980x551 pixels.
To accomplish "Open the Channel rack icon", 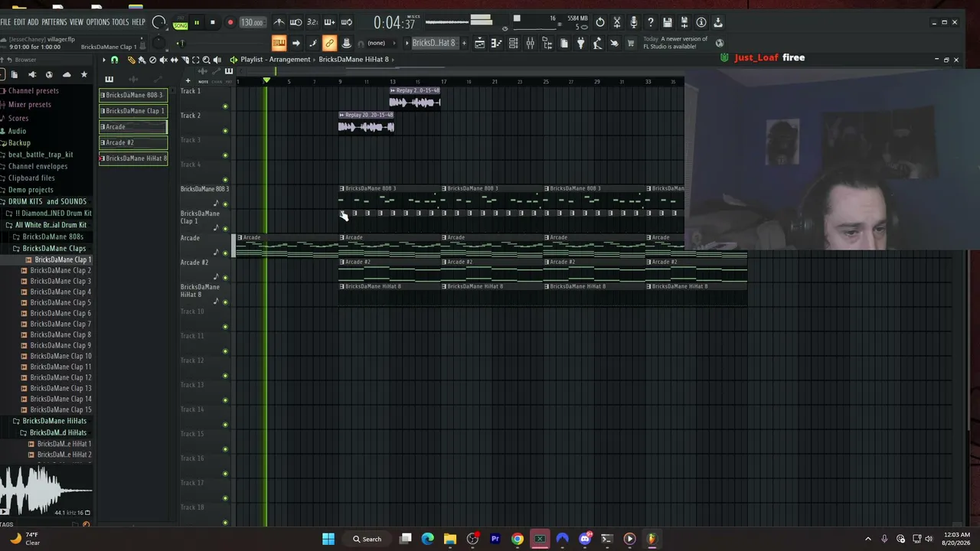I will click(513, 43).
